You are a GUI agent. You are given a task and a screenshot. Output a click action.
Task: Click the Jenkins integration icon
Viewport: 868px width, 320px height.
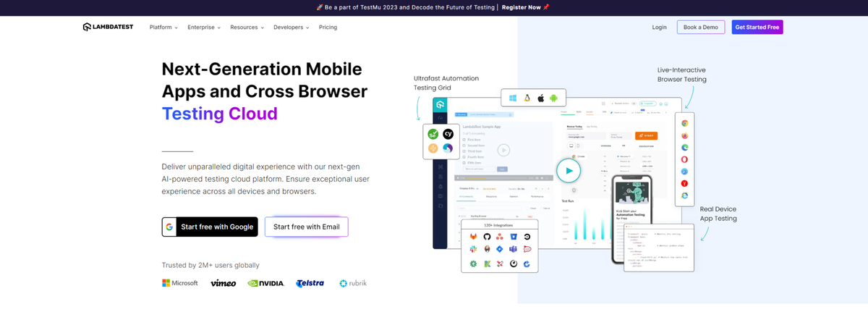click(x=487, y=250)
